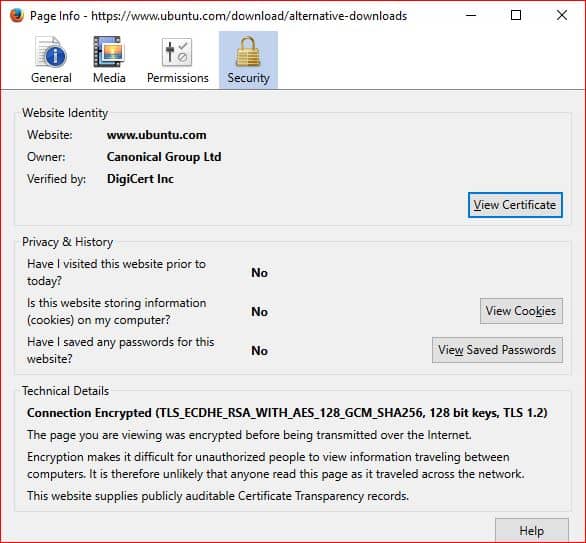The image size is (586, 543).
Task: Select the DigiCert Inc verifier text
Action: click(x=140, y=179)
